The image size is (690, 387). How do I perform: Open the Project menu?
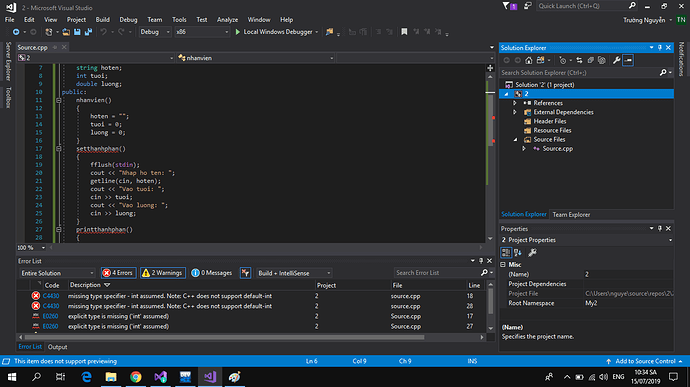tap(76, 19)
